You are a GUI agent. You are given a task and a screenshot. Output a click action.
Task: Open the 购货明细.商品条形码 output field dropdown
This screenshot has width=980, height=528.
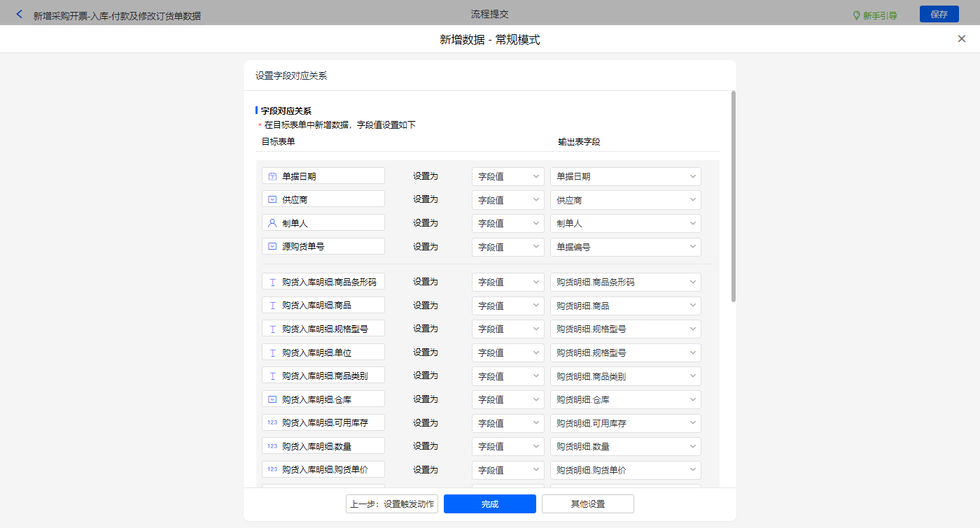625,283
